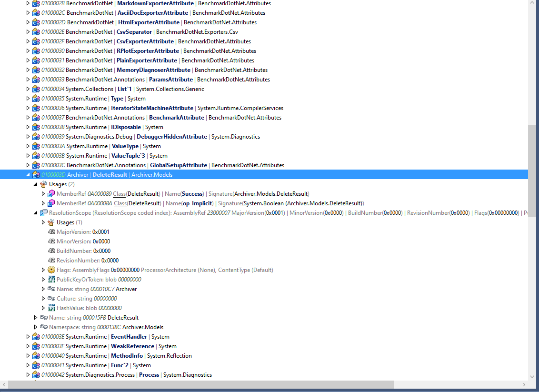Select the System.Runtime Type row
The height and width of the screenshot is (392, 539).
coord(264,99)
